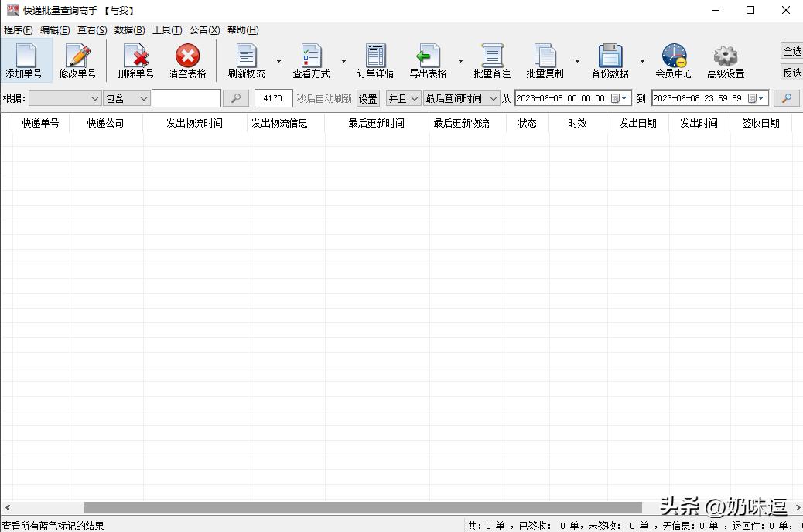Open the 程序(F) menu

tap(19, 30)
